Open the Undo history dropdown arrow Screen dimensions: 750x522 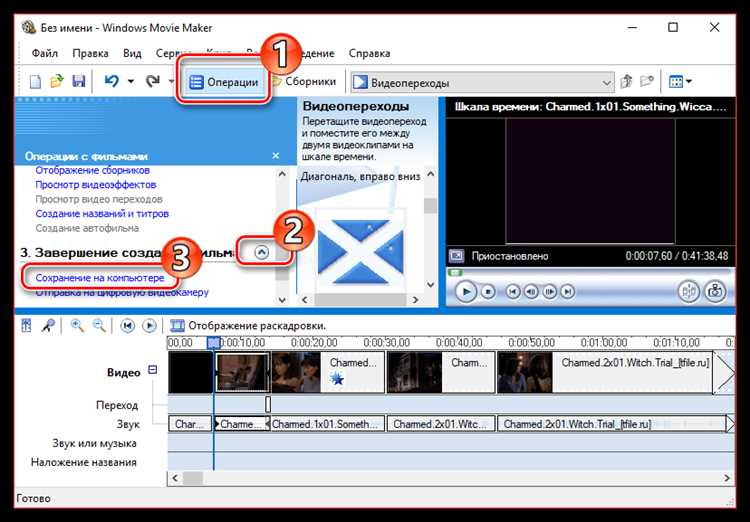point(131,82)
